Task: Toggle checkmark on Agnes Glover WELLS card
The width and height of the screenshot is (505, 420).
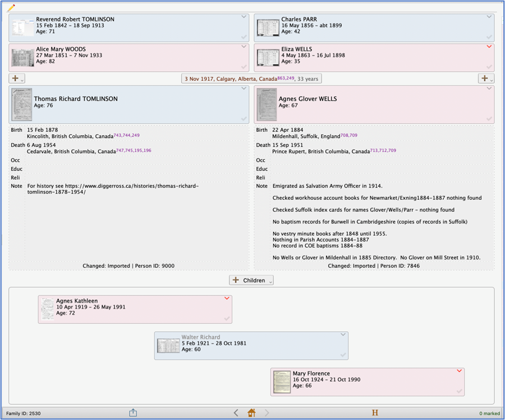Action: click(x=489, y=118)
